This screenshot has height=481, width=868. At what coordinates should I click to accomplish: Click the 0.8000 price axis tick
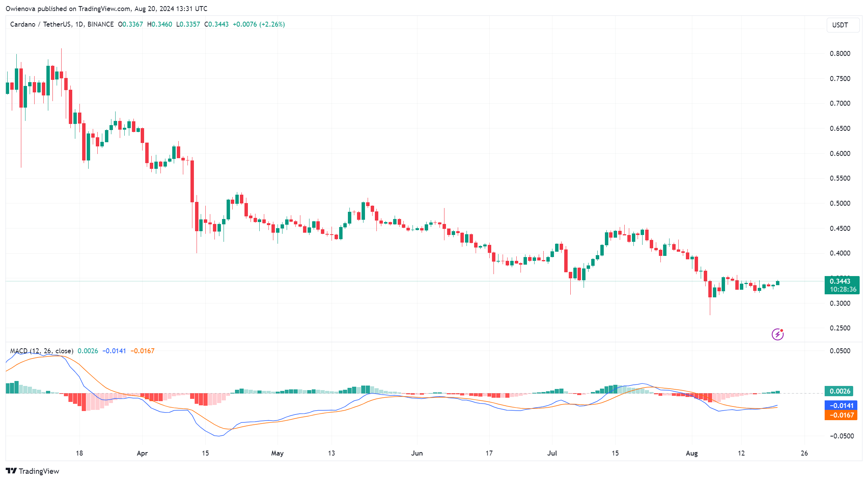[x=840, y=54]
